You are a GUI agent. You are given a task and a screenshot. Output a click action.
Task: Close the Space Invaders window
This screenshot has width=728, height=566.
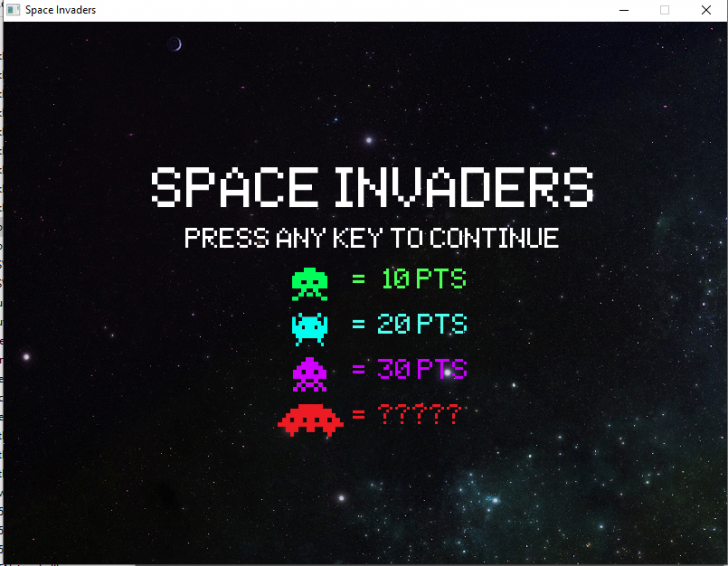point(706,10)
